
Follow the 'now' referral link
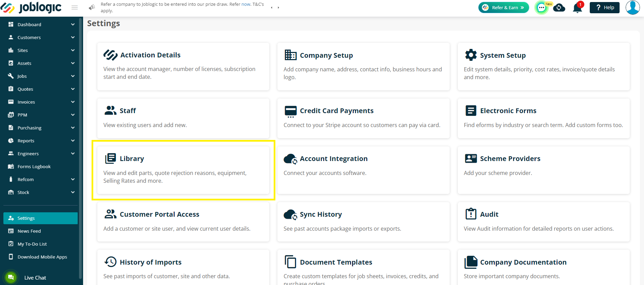pos(246,4)
